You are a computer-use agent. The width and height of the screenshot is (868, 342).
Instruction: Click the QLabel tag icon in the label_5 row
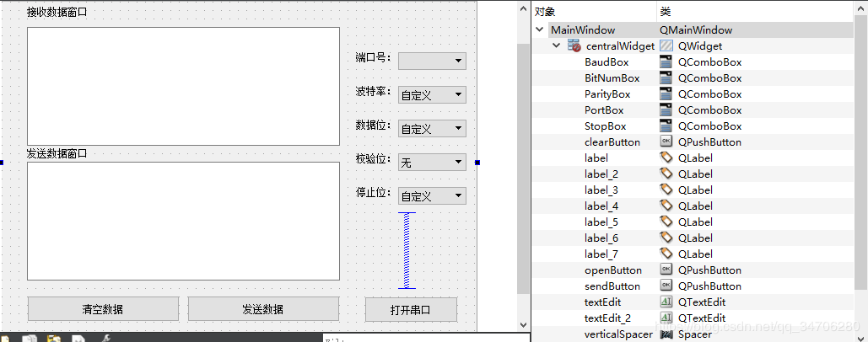pyautogui.click(x=666, y=222)
